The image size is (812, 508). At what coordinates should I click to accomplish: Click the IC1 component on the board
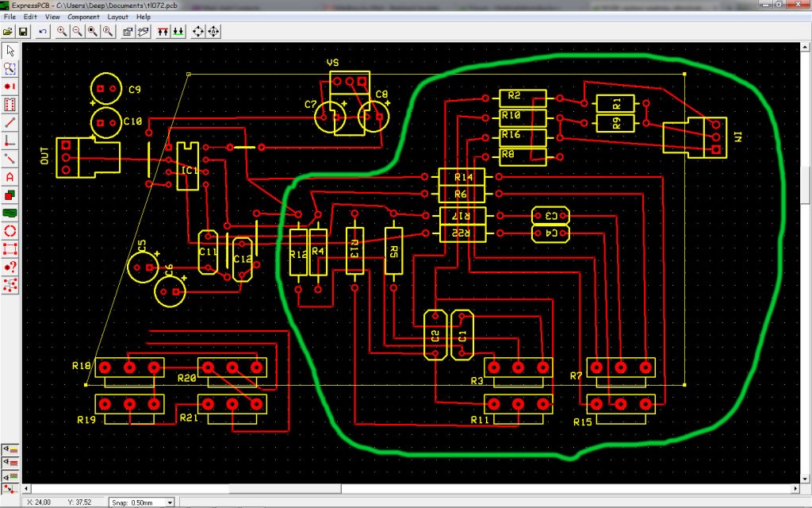click(x=187, y=167)
